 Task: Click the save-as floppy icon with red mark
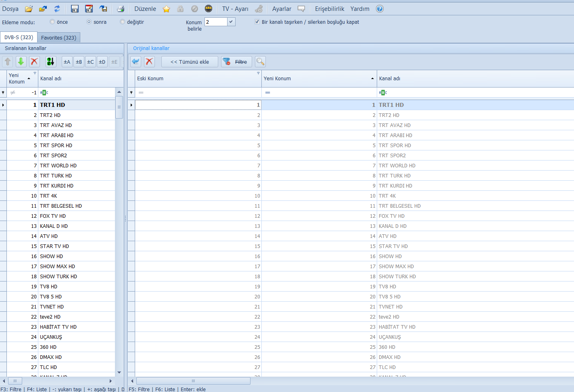coord(89,9)
